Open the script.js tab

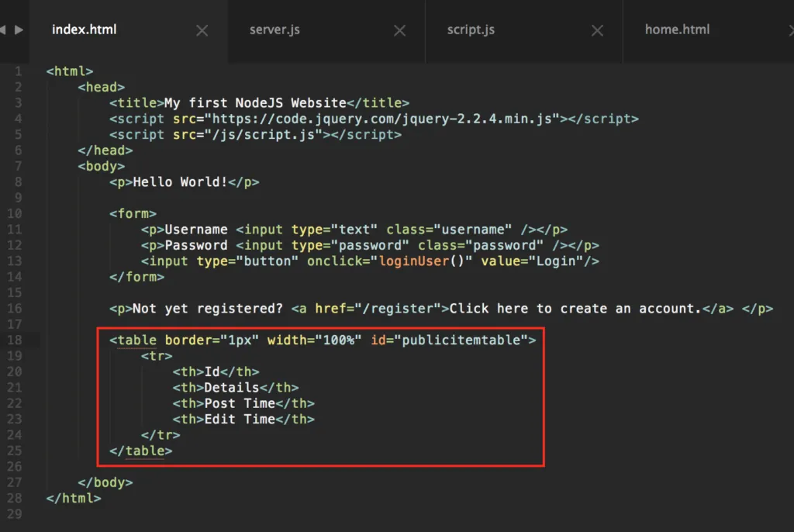[471, 30]
